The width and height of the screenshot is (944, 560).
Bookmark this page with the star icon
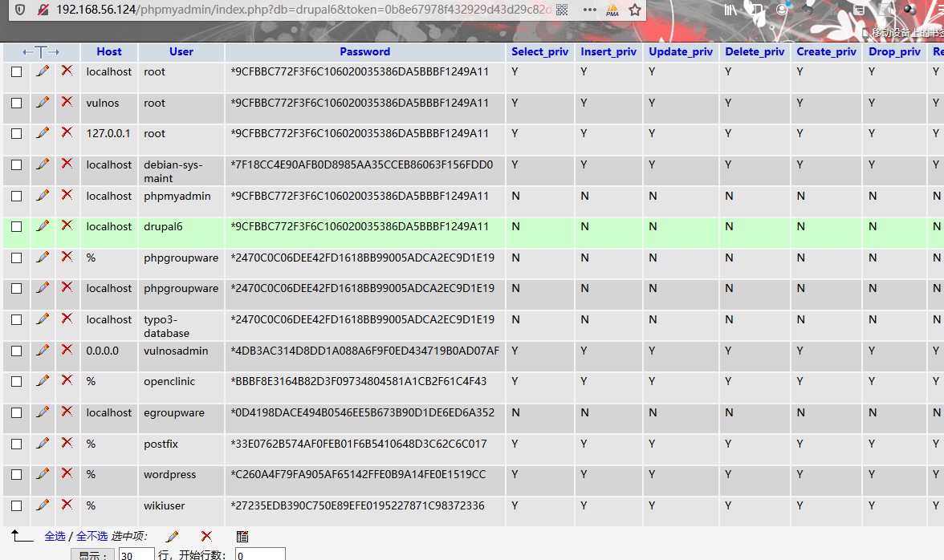(x=634, y=10)
